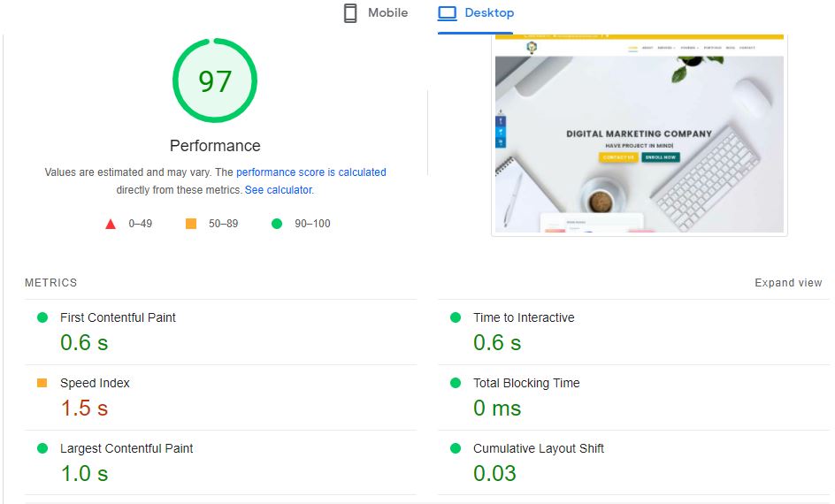Click the orange square 50–89 legend icon
The width and height of the screenshot is (835, 504).
point(191,224)
